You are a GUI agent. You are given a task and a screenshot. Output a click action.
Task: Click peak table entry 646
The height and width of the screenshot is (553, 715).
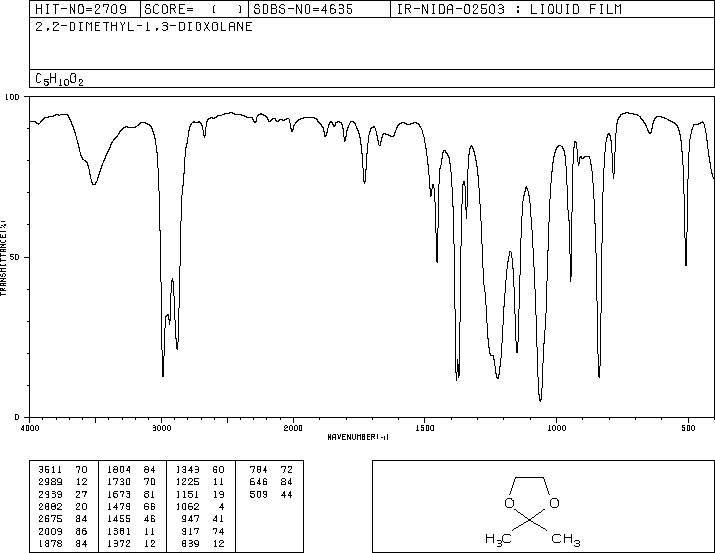coord(259,482)
